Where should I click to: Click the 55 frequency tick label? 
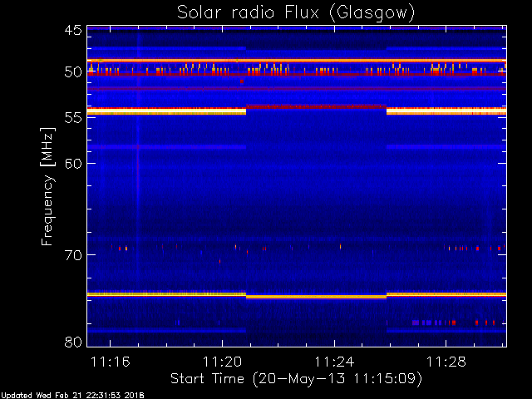[73, 118]
